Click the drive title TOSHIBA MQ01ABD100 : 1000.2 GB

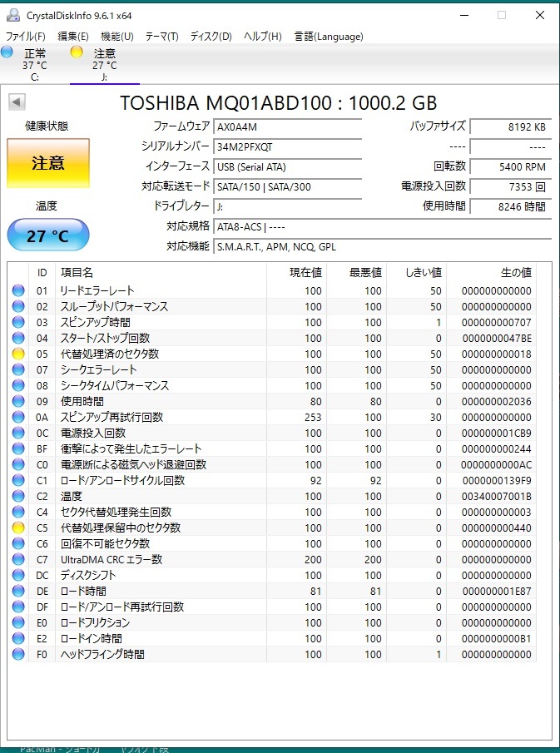pos(278,103)
